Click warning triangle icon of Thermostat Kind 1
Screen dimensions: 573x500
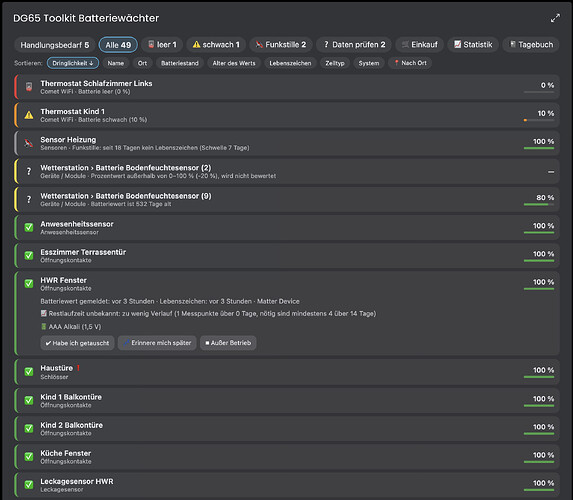tap(29, 115)
